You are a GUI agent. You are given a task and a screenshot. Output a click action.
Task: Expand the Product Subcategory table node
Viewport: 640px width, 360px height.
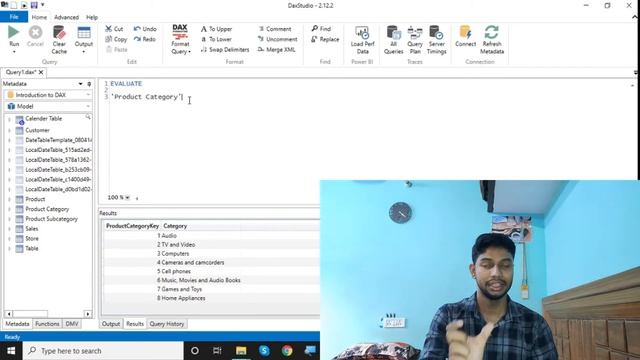(9, 219)
